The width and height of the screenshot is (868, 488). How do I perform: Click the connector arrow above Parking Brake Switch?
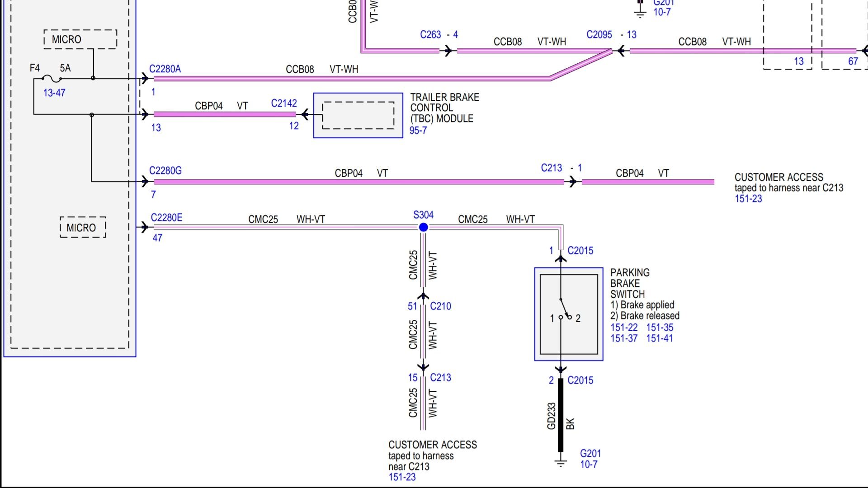[x=561, y=258]
